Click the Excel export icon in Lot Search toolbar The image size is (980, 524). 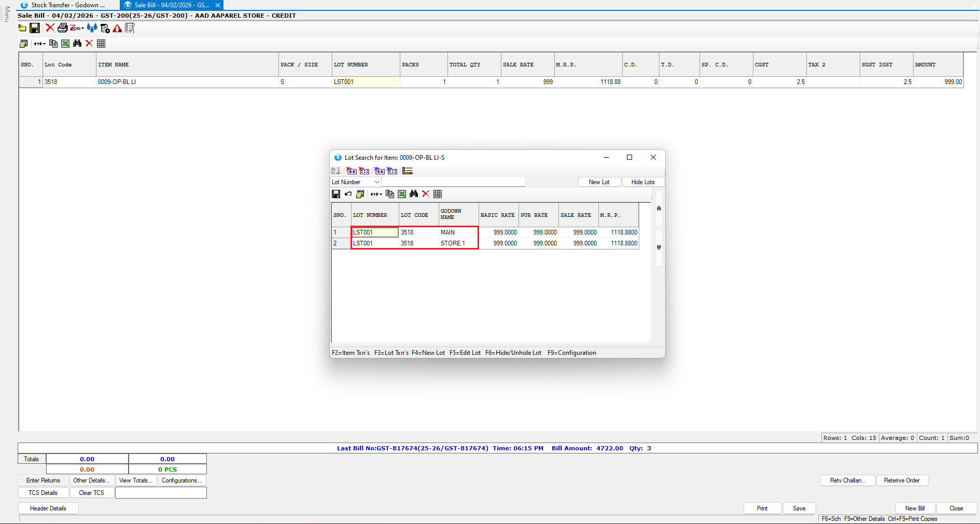402,194
